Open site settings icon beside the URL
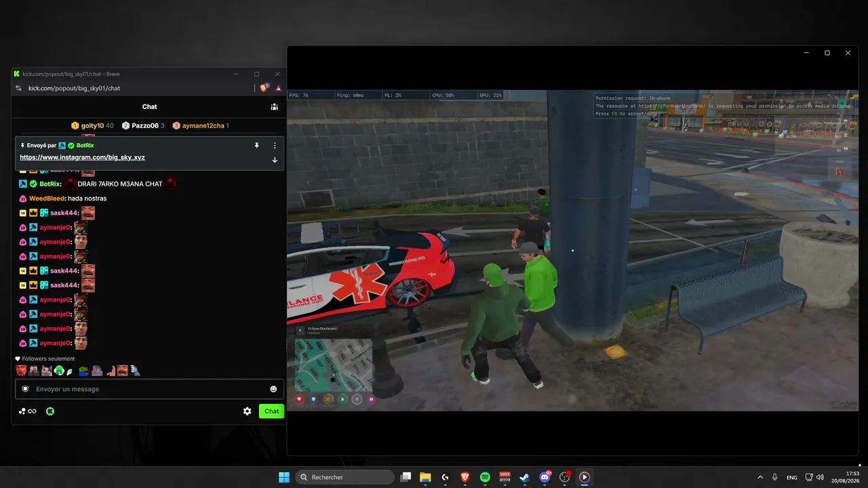This screenshot has height=488, width=868. (x=18, y=88)
